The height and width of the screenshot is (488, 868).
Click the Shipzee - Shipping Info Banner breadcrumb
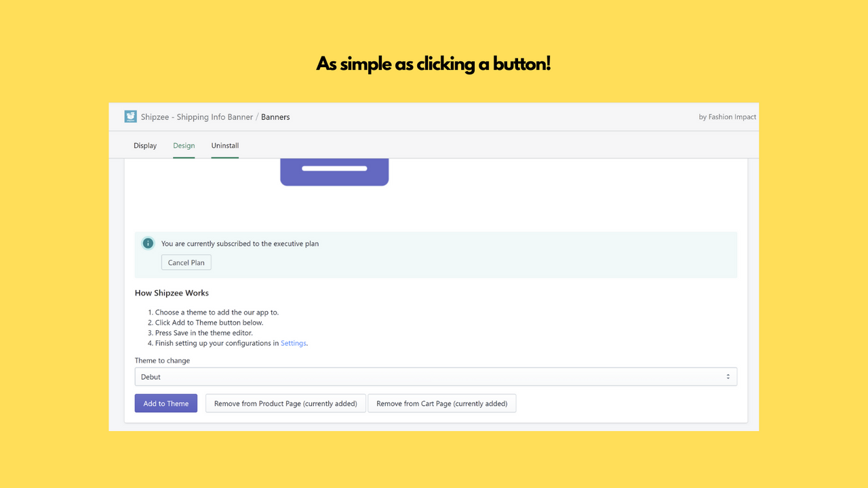[197, 117]
